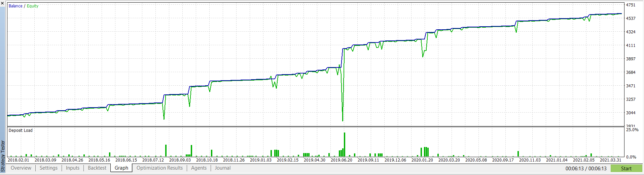
Task: Click the Balance legend label
Action: tap(15, 6)
